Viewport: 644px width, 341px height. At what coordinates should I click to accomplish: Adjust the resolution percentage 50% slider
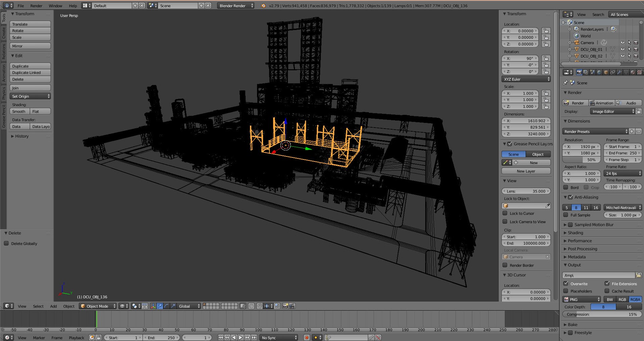pos(582,160)
